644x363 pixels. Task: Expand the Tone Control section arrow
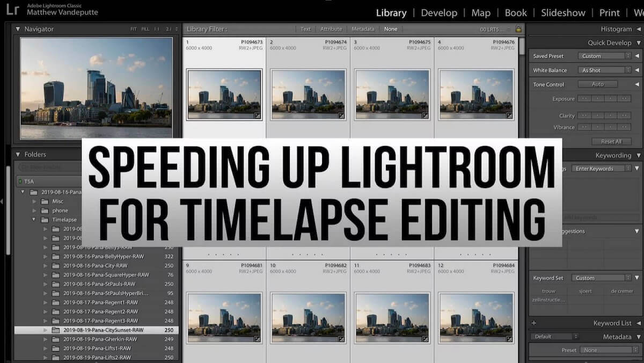tap(637, 84)
